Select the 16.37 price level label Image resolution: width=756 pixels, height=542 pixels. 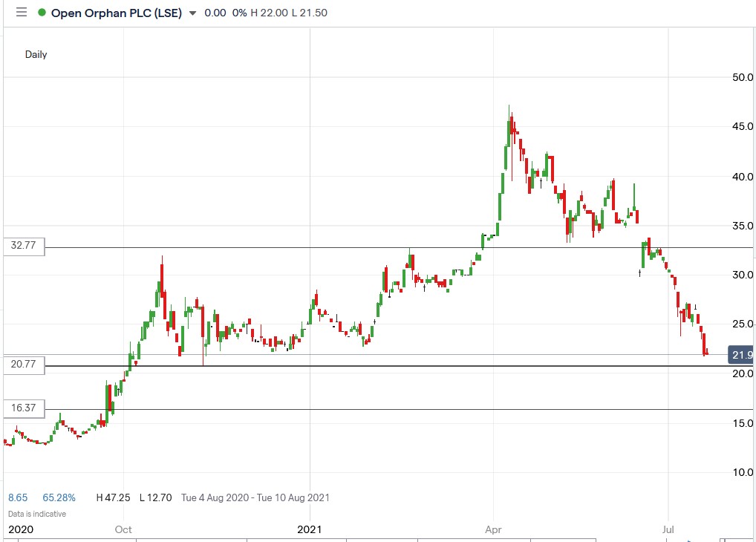(24, 408)
